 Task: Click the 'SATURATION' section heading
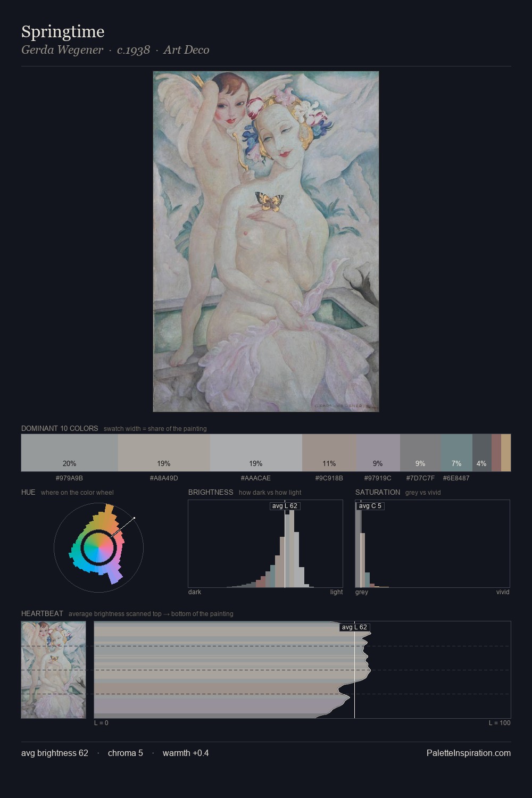coord(378,492)
